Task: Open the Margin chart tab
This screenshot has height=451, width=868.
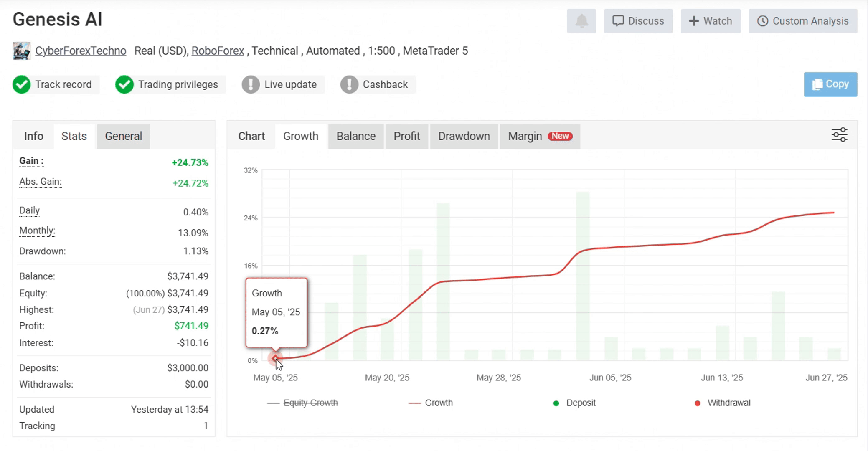Action: tap(540, 136)
